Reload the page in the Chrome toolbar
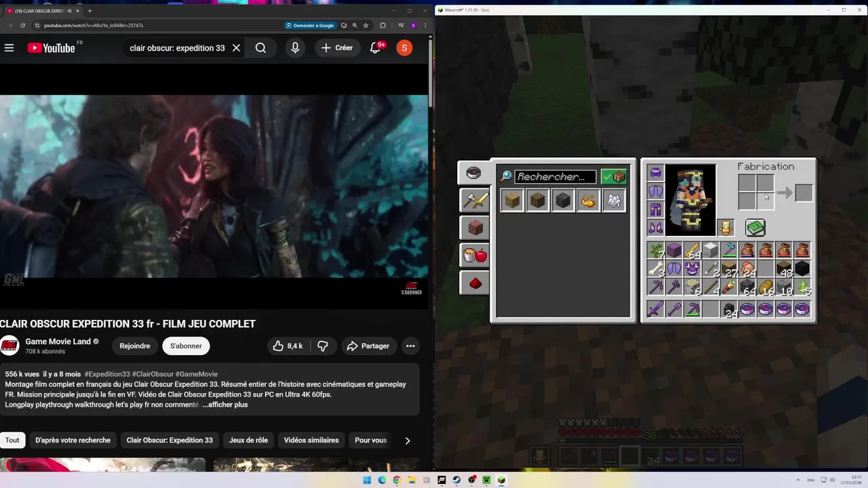868x488 pixels. pos(22,25)
